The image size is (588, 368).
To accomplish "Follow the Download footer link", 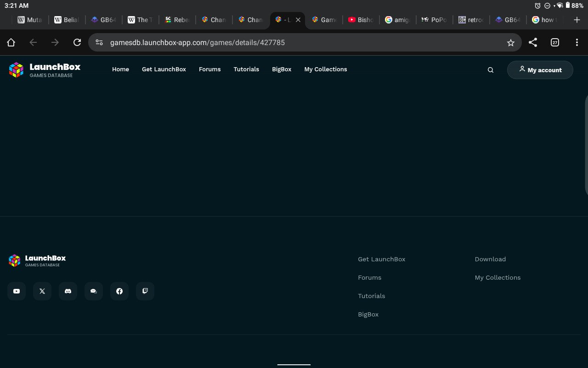I will click(490, 259).
